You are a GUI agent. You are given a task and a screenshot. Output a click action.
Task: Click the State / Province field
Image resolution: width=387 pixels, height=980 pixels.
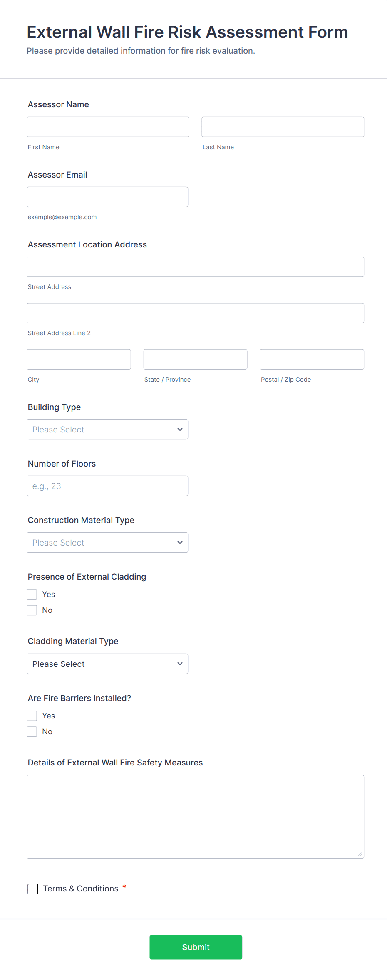click(195, 359)
